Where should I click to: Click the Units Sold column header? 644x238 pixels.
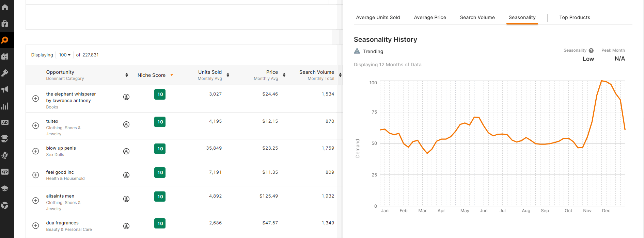[210, 72]
